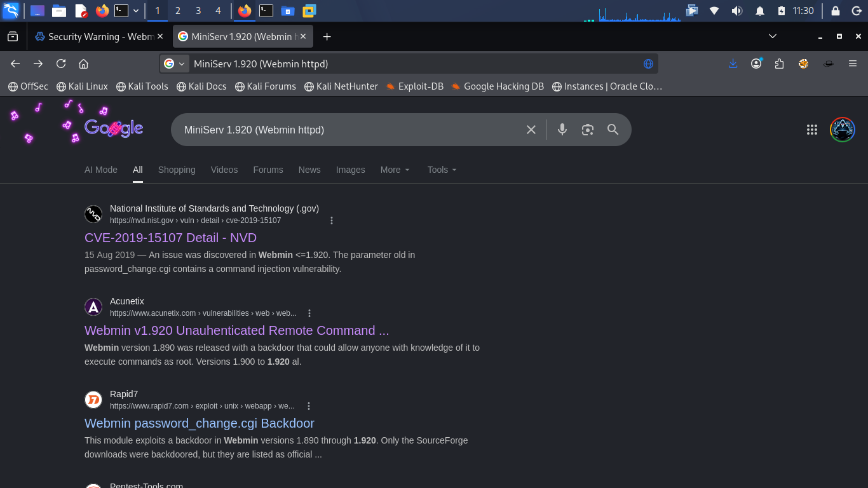868x488 pixels.
Task: Open the OffSec bookmark
Action: [28, 86]
